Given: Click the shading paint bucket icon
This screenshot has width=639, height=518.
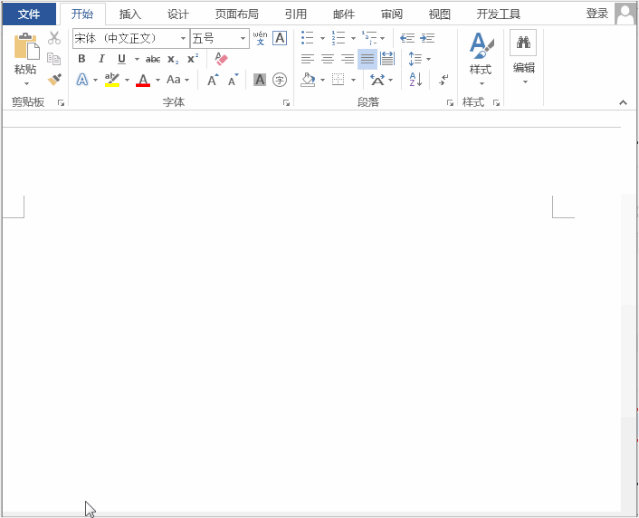Looking at the screenshot, I should 308,79.
